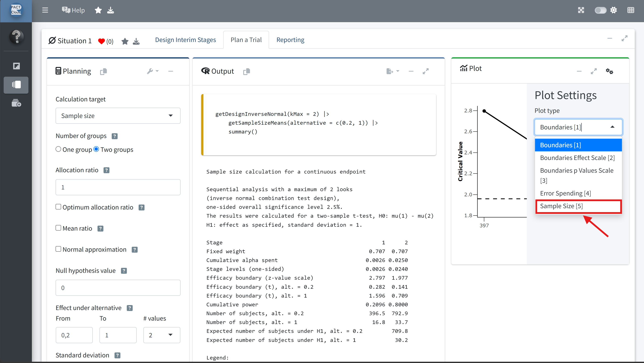Maximize the Output panel
This screenshot has height=363, width=644.
click(426, 71)
